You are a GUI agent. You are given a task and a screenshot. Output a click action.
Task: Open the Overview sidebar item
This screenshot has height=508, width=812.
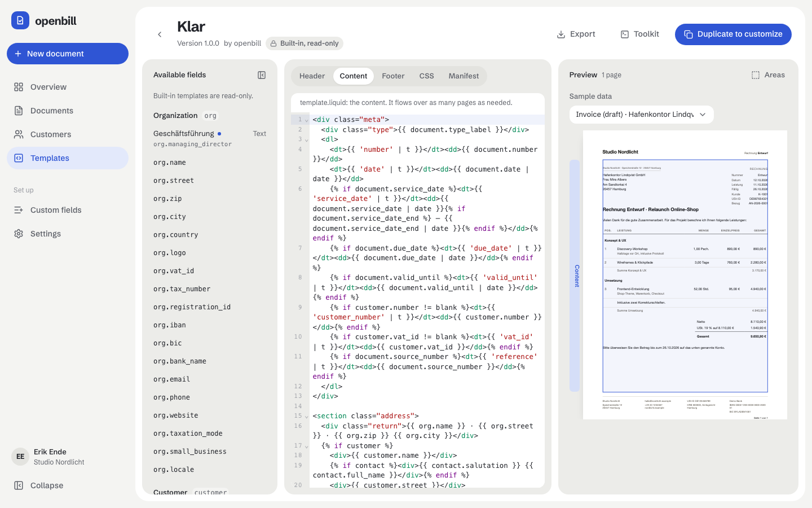(68, 87)
